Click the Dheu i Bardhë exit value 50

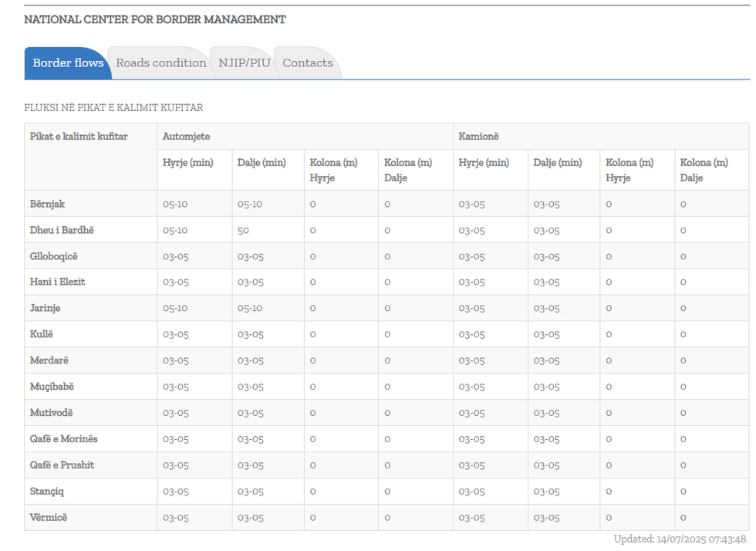(x=243, y=230)
